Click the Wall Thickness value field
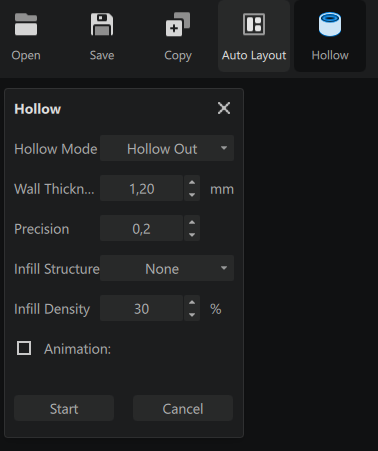Screen dimensions: 378x451 [142, 188]
